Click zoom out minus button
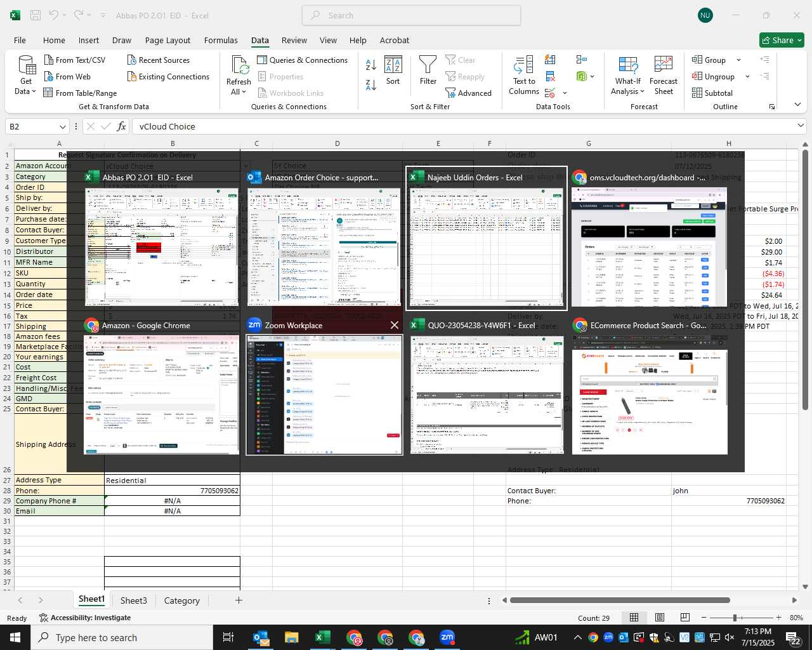This screenshot has width=812, height=650. coord(704,618)
